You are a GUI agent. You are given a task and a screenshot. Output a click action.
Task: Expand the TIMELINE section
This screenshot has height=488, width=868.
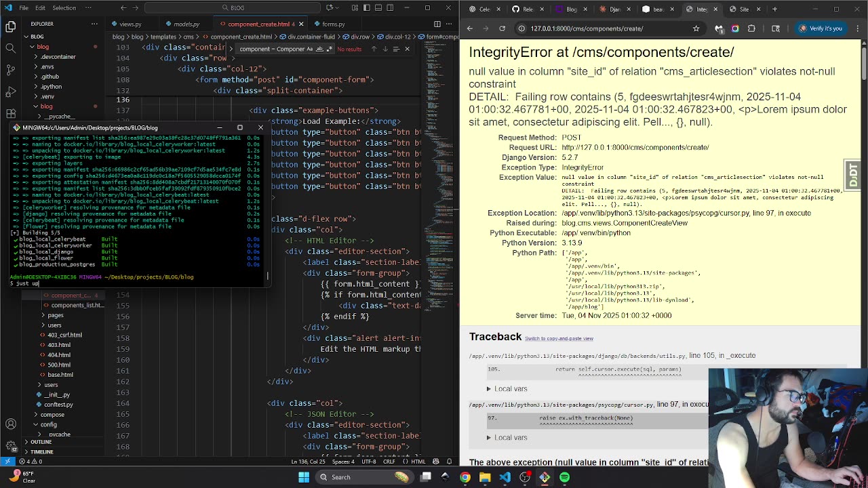tap(41, 452)
